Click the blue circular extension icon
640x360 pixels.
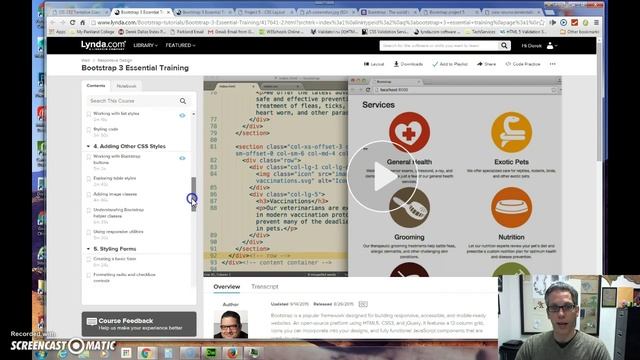pos(564,22)
